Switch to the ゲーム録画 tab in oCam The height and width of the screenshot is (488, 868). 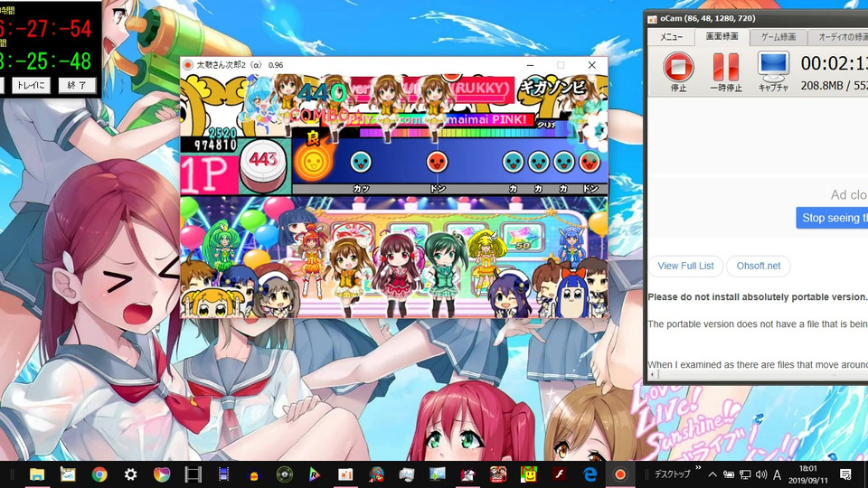pos(778,37)
